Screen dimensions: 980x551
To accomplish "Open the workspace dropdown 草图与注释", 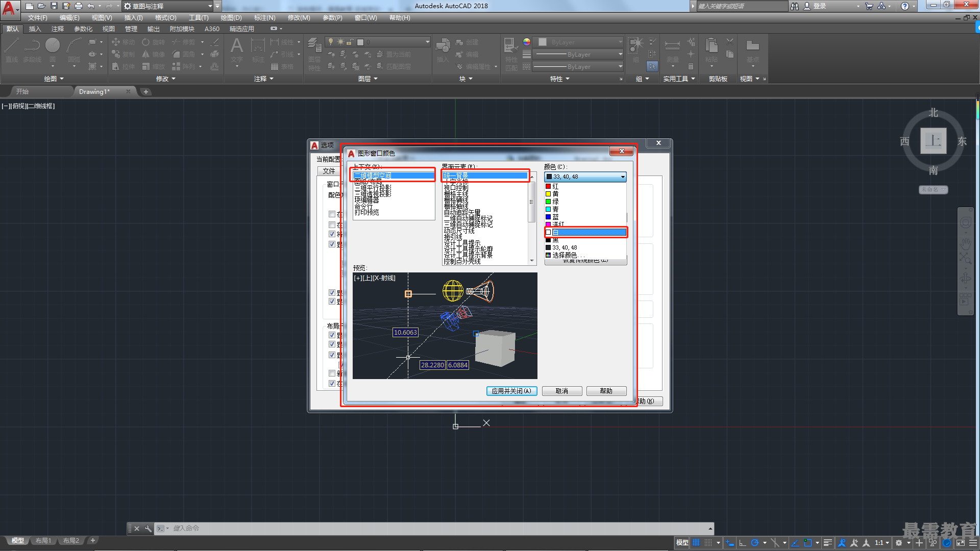I will 168,6.
